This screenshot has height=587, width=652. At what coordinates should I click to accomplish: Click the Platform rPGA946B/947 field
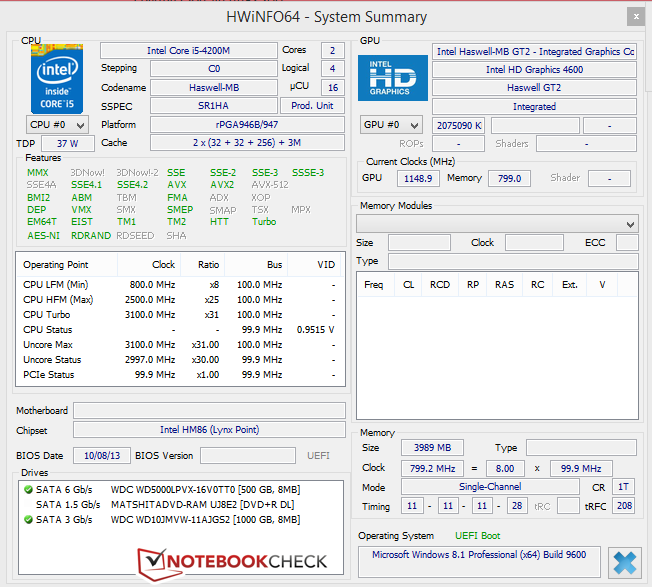pos(247,125)
